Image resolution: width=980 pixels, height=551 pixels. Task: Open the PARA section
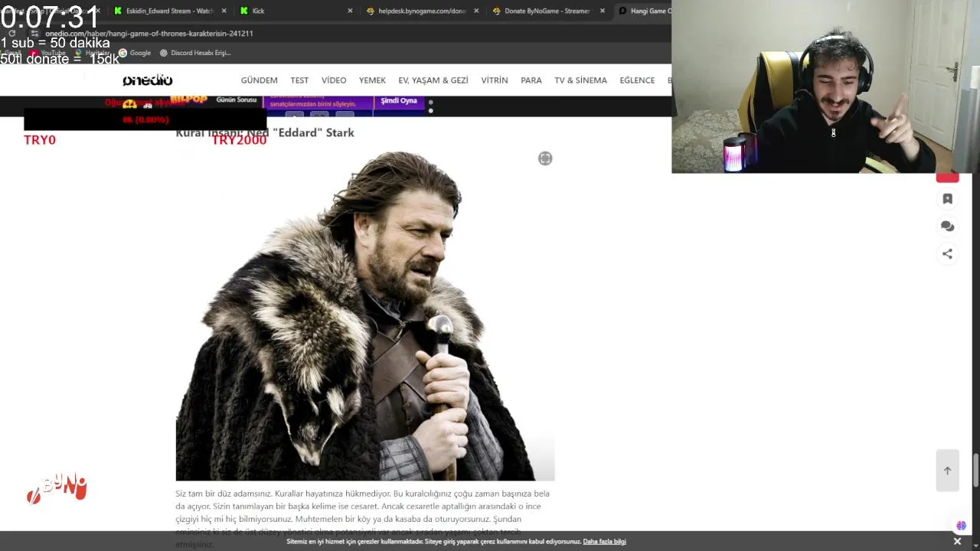pyautogui.click(x=531, y=80)
